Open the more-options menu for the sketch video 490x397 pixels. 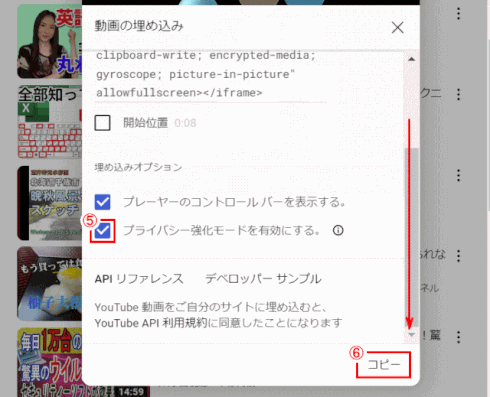[x=459, y=175]
